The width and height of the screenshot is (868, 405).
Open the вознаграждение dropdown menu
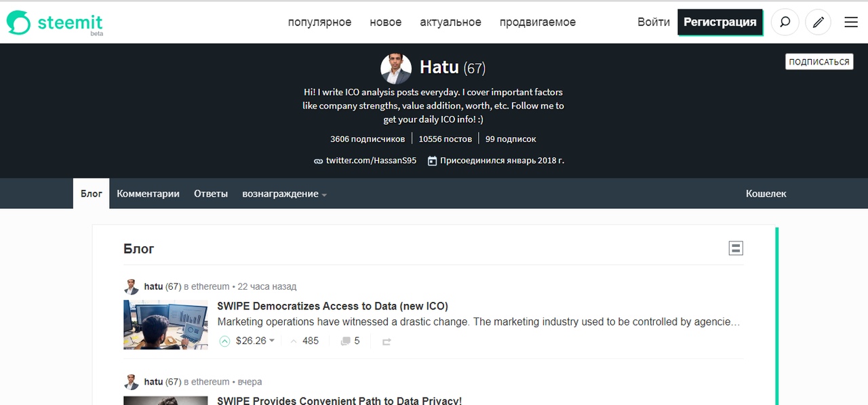coord(284,194)
